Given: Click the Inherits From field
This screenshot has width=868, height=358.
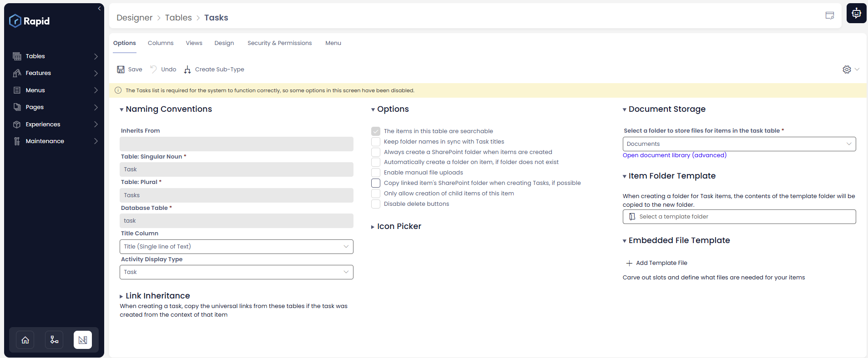Looking at the screenshot, I should click(x=237, y=144).
